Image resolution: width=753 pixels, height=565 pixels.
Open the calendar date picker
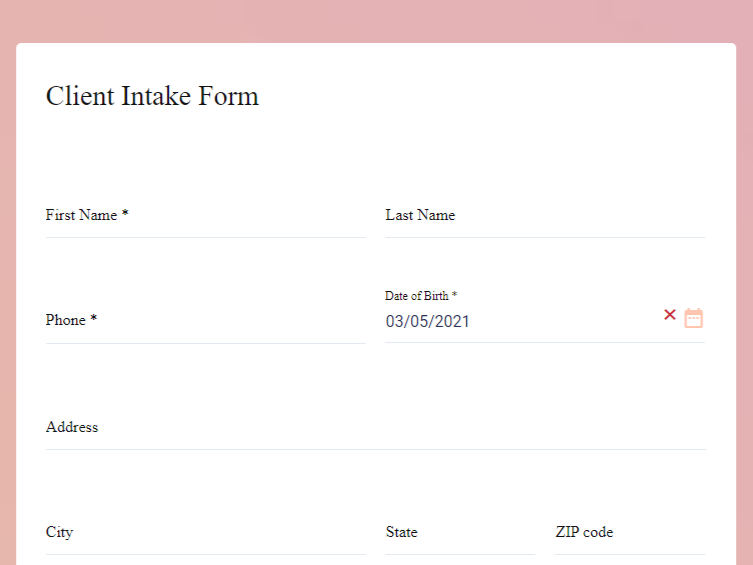[694, 318]
